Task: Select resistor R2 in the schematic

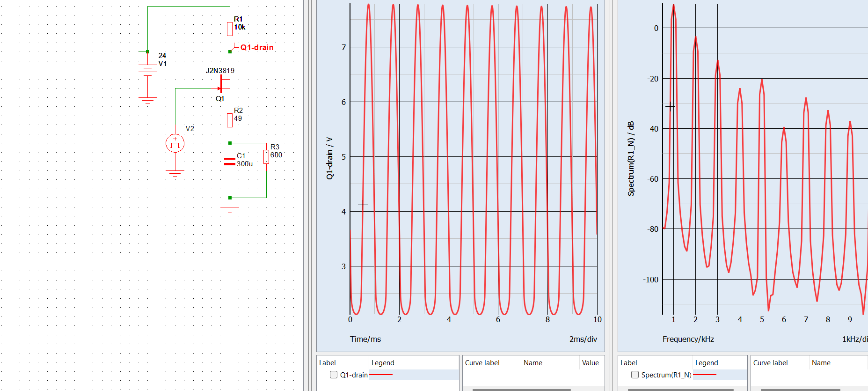Action: (230, 120)
